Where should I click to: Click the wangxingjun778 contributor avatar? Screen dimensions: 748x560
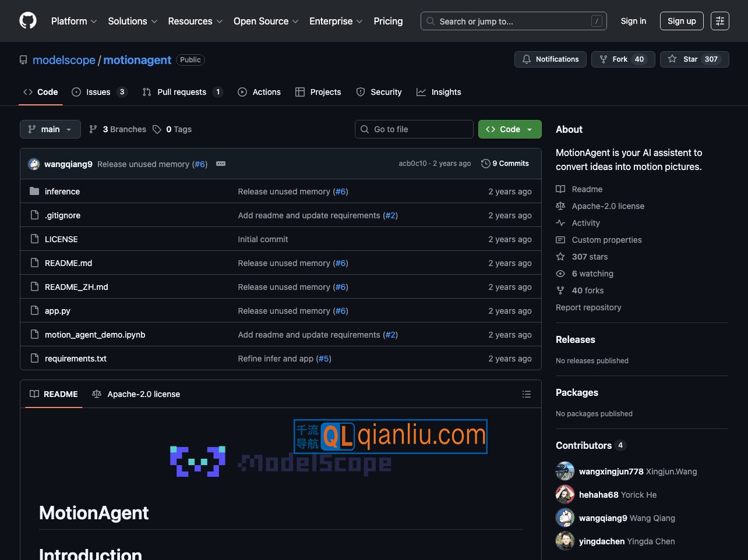[x=565, y=472]
